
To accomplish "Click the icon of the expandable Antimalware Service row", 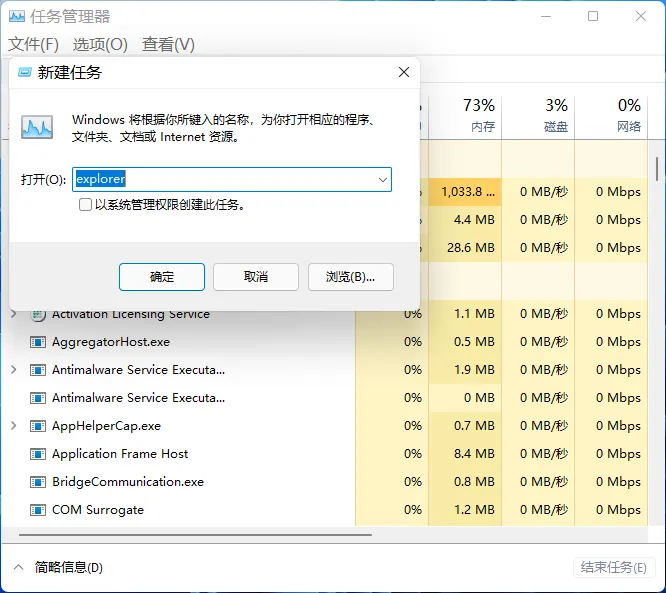I will [x=38, y=370].
